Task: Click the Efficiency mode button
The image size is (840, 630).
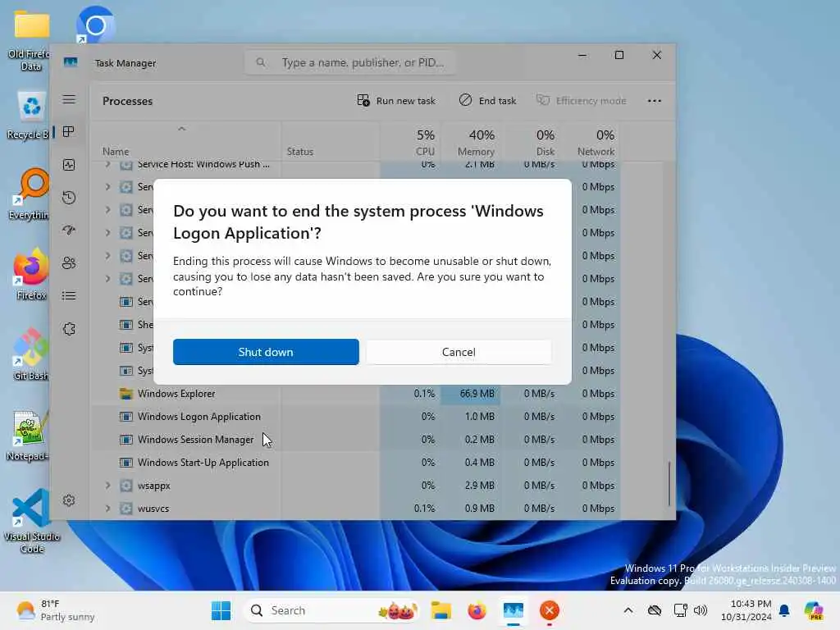Action: [582, 101]
